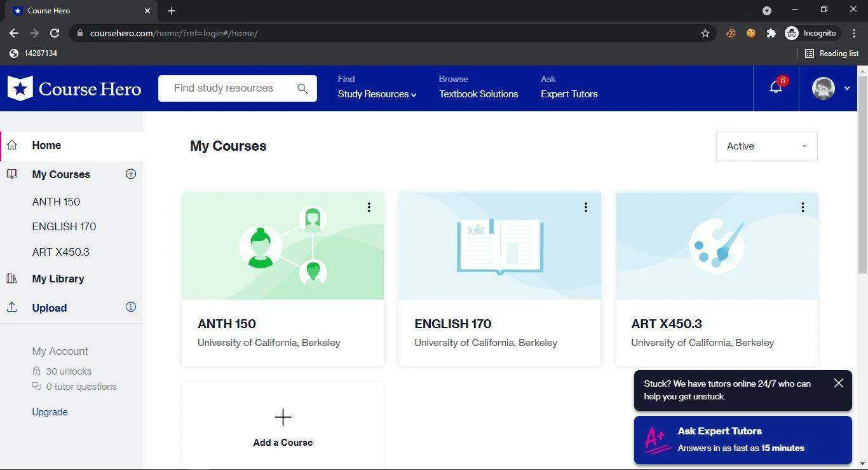
Task: Click the unlocks lock icon
Action: tap(36, 371)
